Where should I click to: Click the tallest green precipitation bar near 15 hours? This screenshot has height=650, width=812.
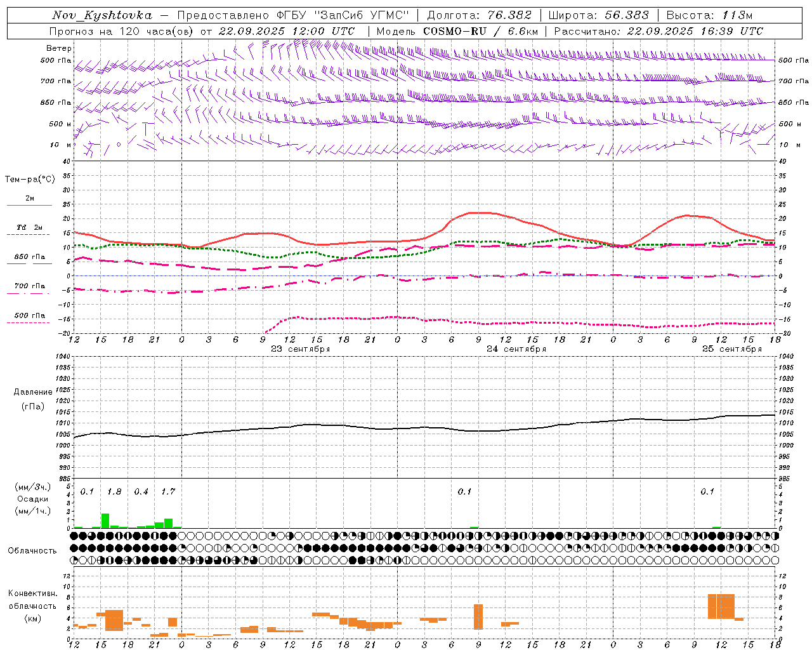105,521
